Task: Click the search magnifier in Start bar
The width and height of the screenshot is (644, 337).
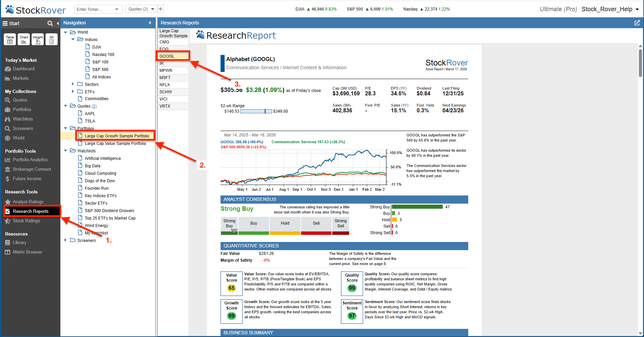Action: pyautogui.click(x=50, y=23)
